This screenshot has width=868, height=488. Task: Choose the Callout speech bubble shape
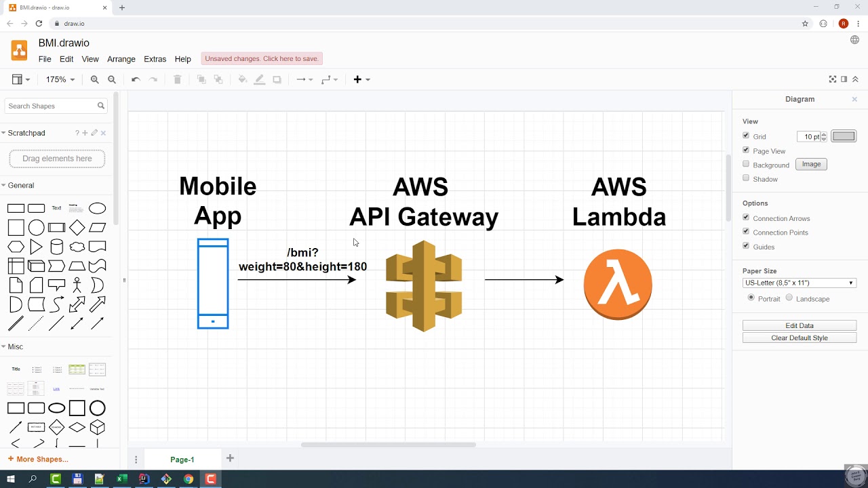[57, 285]
